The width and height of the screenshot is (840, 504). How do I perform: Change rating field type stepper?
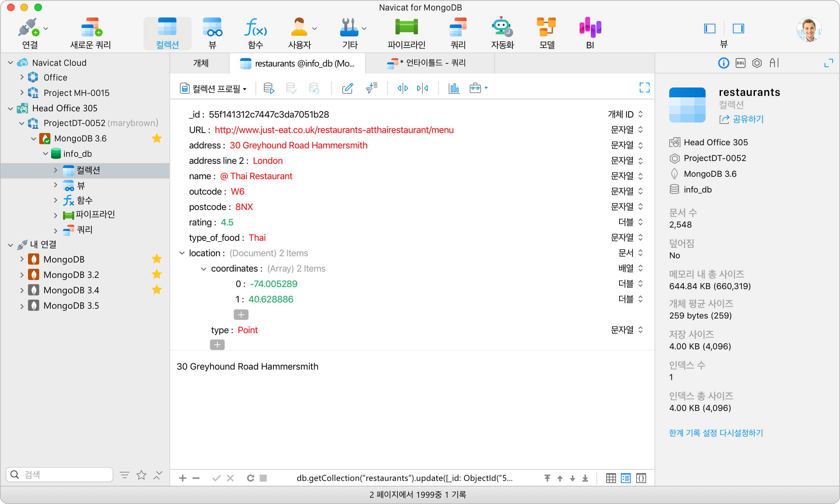640,222
